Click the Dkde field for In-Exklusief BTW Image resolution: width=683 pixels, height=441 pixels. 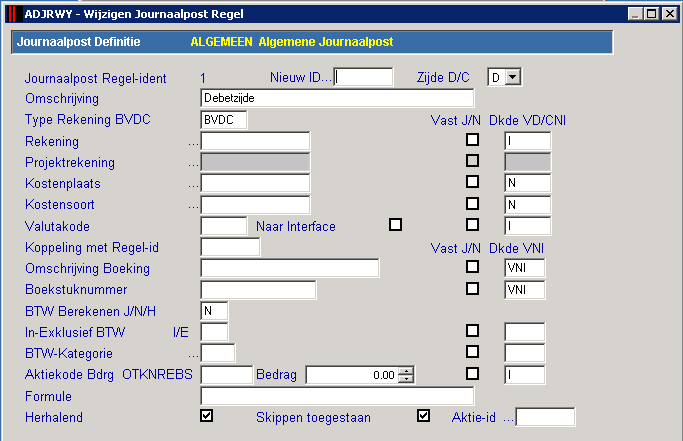[x=524, y=332]
